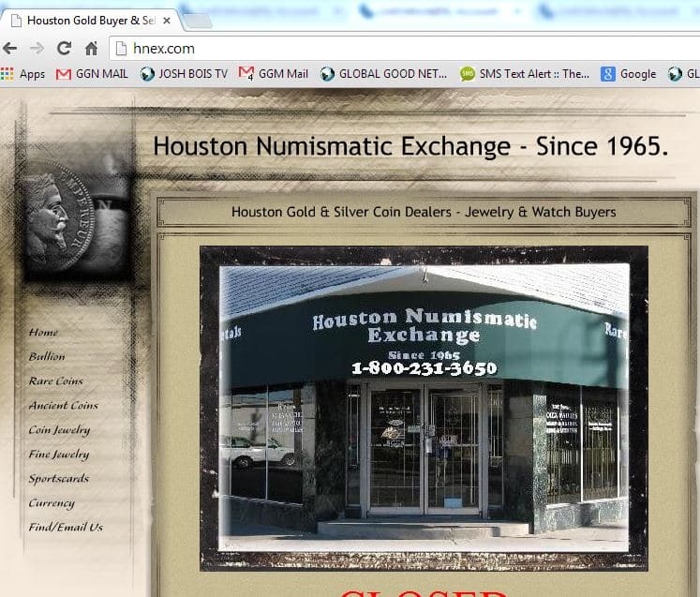Open the GGM Mail bookmark

pos(274,74)
